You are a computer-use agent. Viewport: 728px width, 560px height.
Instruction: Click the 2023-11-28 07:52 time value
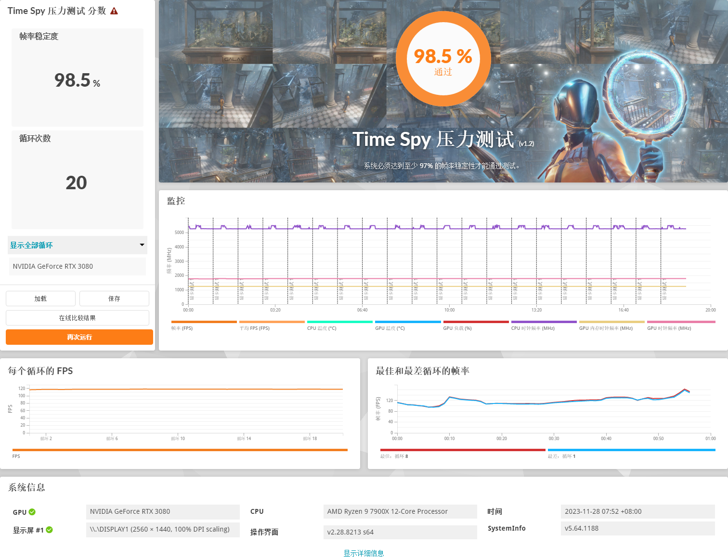[637, 511]
